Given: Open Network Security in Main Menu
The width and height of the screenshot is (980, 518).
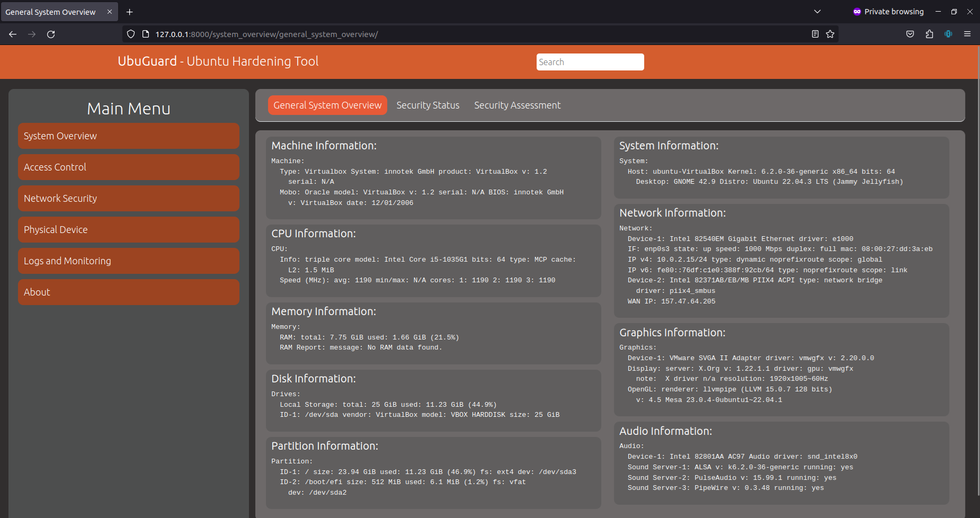Looking at the screenshot, I should click(129, 199).
